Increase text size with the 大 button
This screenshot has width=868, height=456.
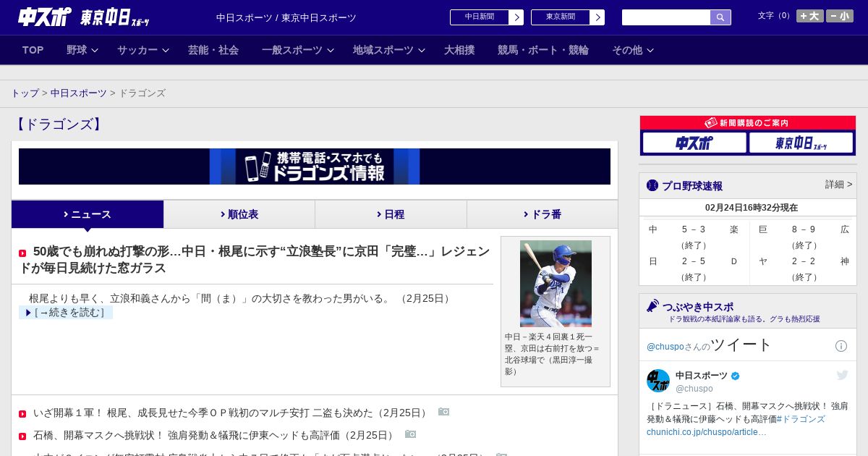coord(809,16)
